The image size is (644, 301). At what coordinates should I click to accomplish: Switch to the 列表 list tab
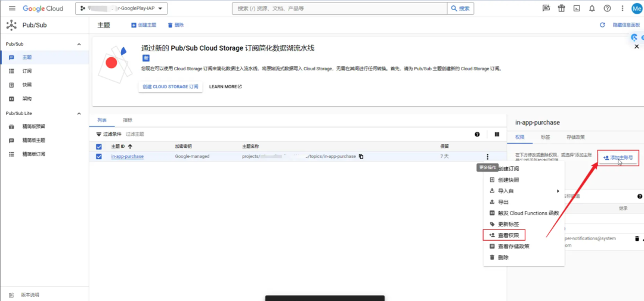[102, 120]
